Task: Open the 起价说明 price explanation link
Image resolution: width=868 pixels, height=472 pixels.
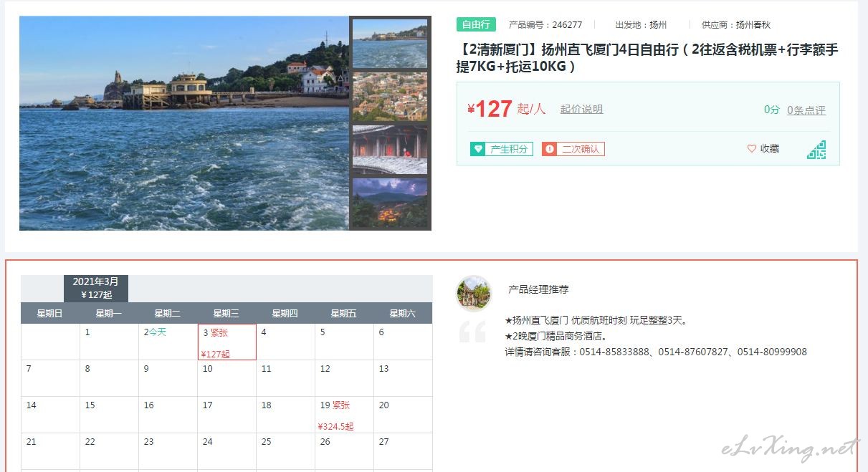Action: pyautogui.click(x=581, y=110)
